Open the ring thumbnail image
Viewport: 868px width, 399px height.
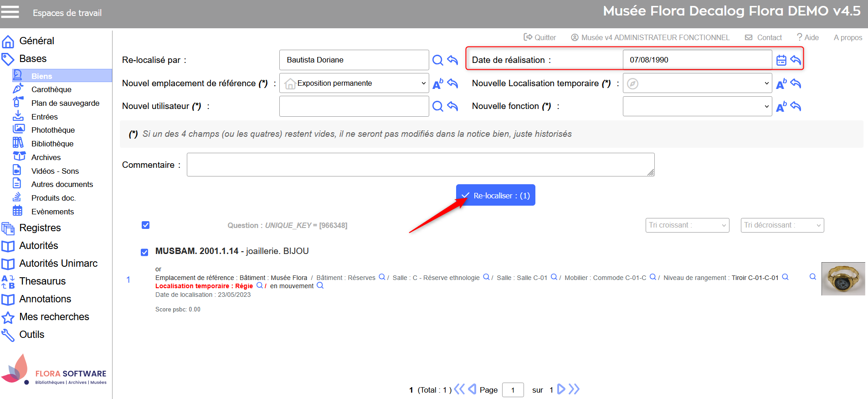point(843,279)
